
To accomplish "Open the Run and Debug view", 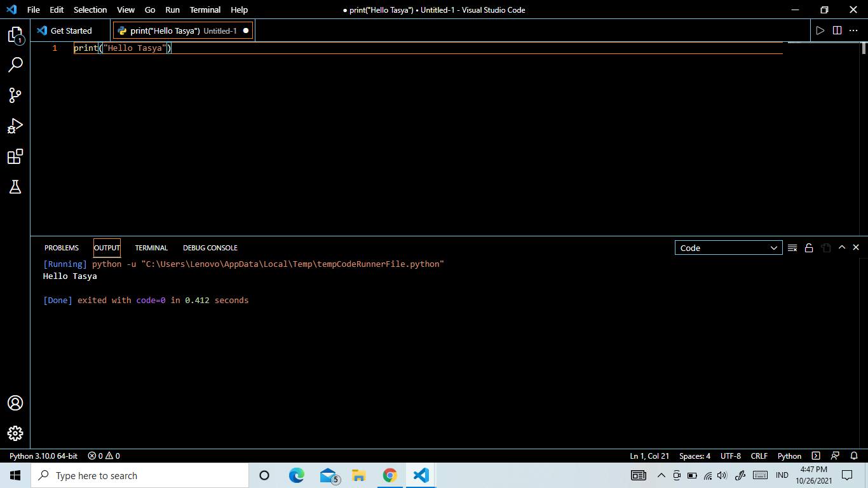I will (x=15, y=126).
